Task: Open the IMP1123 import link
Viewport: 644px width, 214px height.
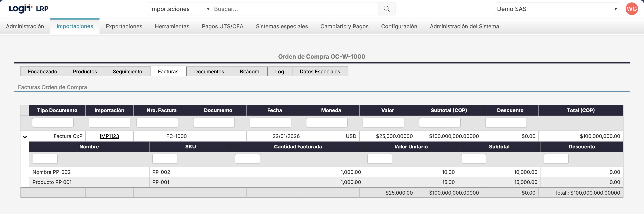Action: coord(109,136)
